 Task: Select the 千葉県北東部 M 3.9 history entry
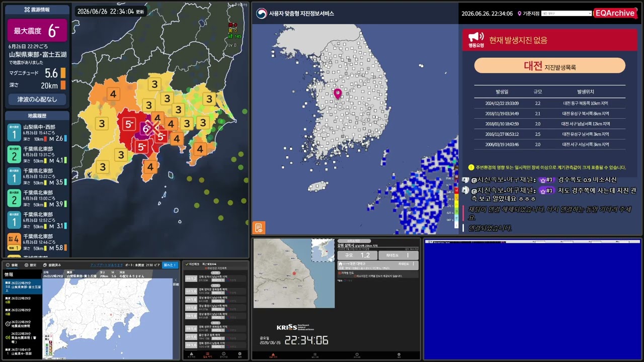[x=37, y=199]
